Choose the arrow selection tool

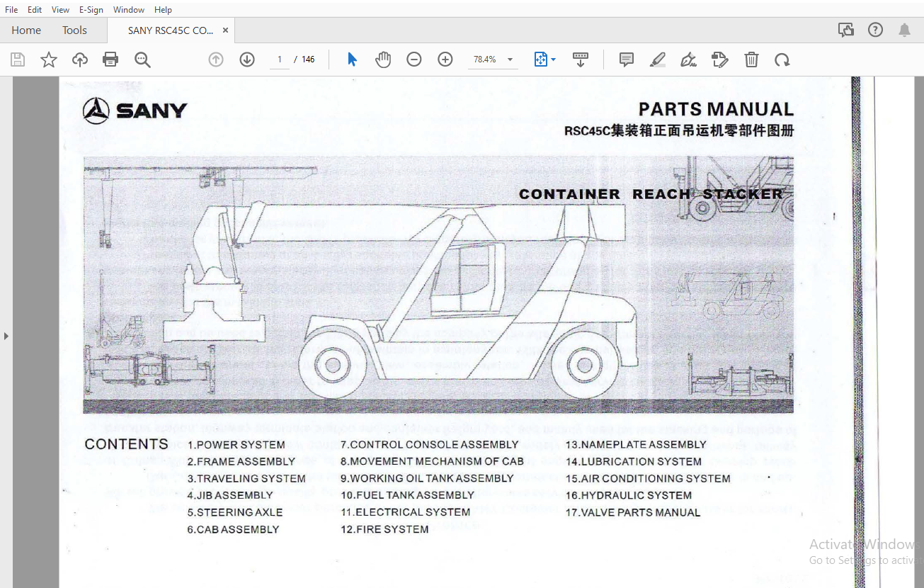(x=352, y=60)
